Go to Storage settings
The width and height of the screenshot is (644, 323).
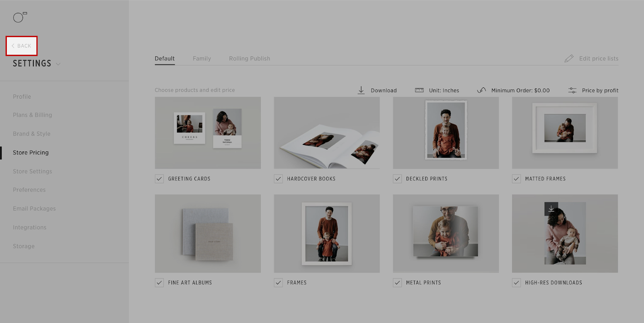tap(23, 246)
